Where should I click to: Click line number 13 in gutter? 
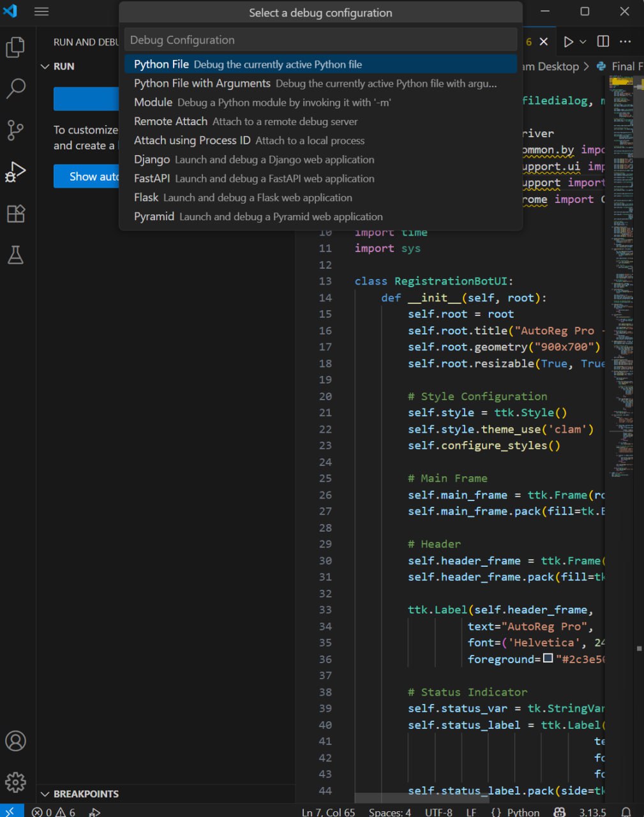coord(326,281)
